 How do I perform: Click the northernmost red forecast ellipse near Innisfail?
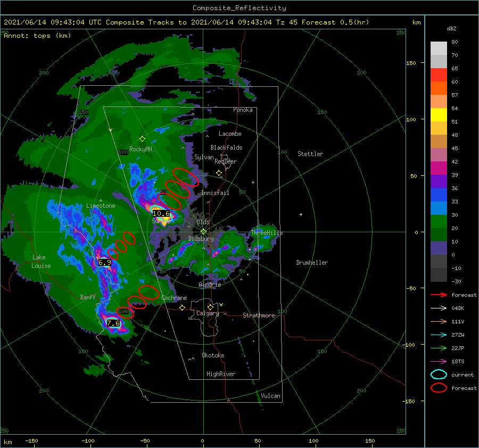(x=186, y=177)
